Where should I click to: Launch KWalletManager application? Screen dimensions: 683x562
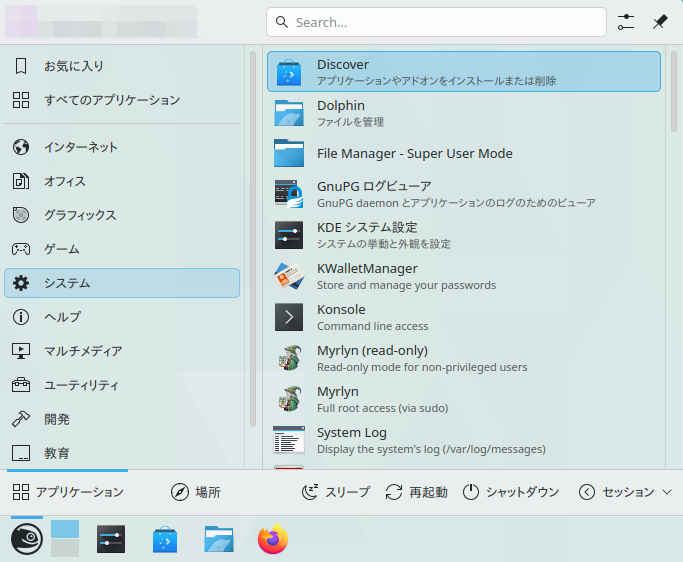tap(463, 276)
